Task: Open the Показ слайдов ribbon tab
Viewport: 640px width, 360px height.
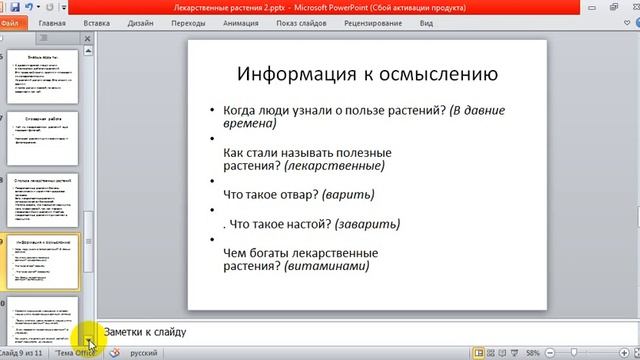Action: tap(301, 23)
